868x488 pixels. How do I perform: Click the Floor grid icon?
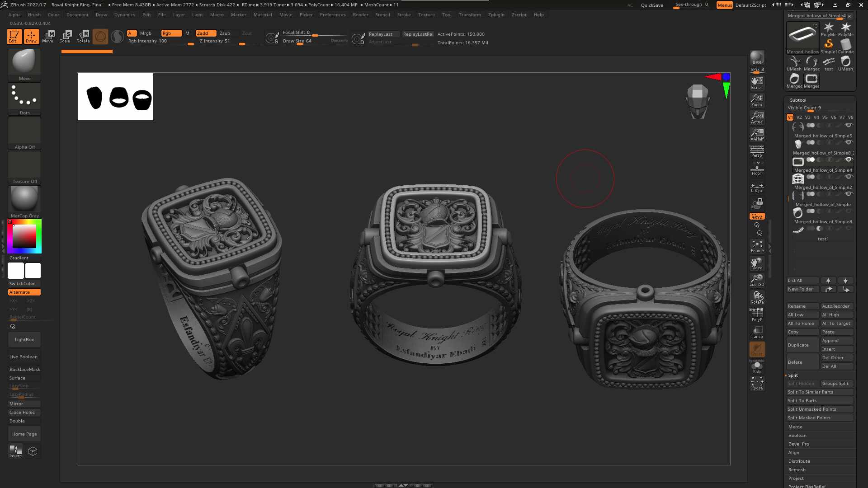(757, 169)
